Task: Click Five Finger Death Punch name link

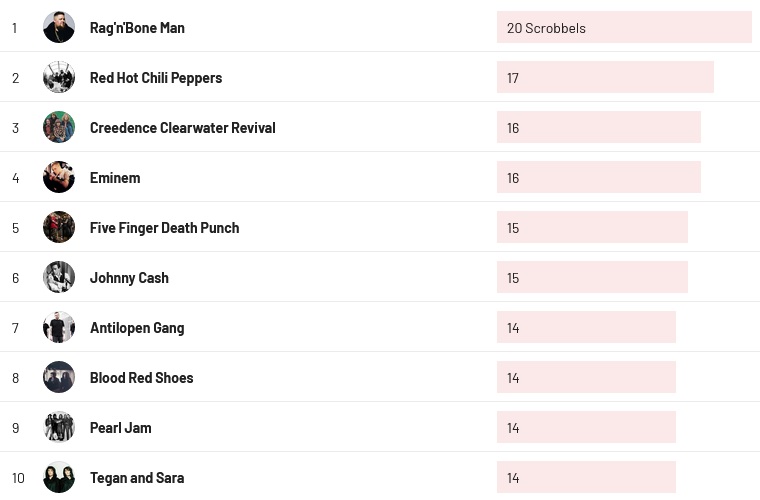Action: point(164,228)
